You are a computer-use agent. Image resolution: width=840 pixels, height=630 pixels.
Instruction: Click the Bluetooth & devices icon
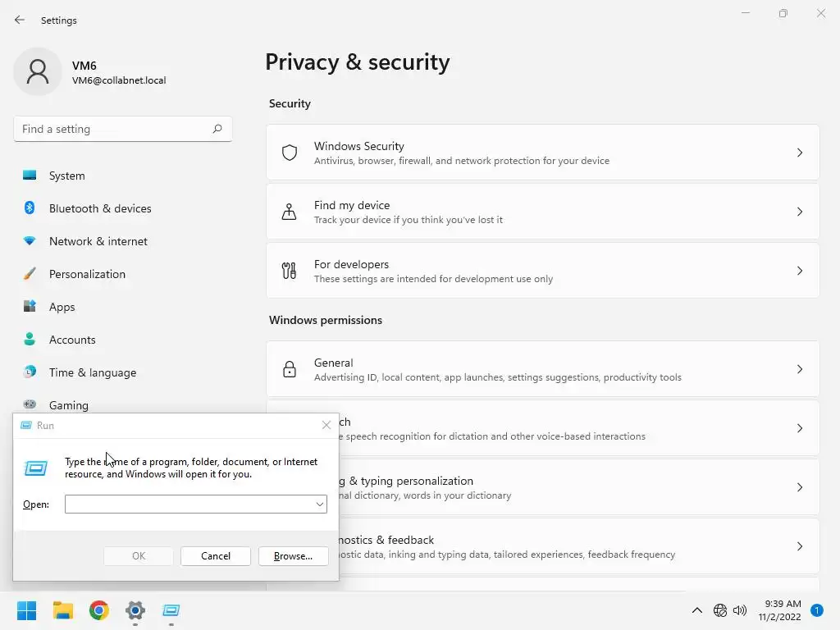(30, 208)
